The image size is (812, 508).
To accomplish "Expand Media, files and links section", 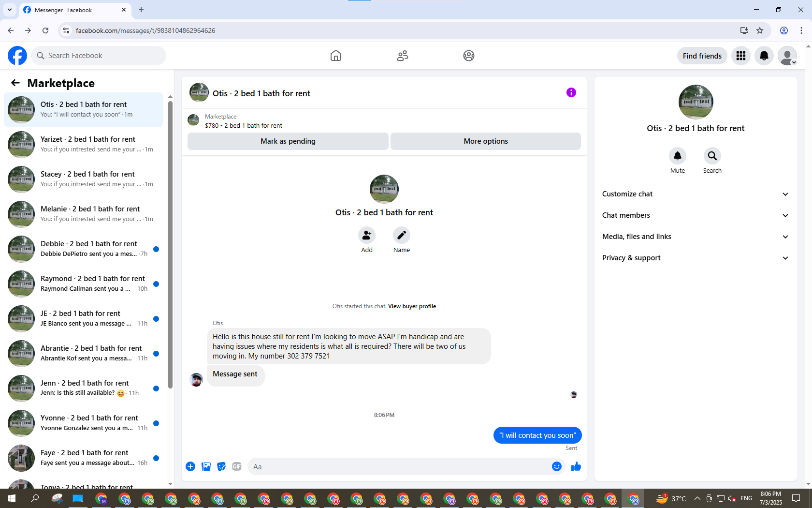I will coord(696,237).
